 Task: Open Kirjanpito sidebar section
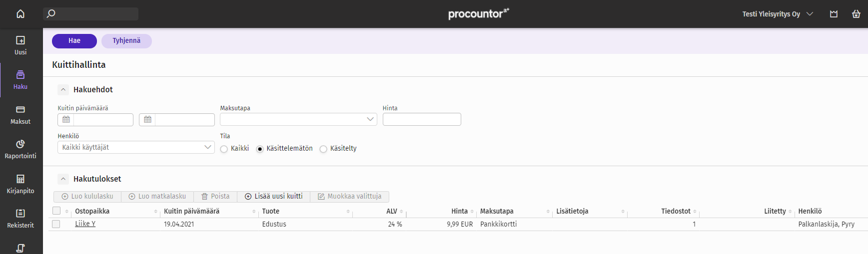coord(20,184)
